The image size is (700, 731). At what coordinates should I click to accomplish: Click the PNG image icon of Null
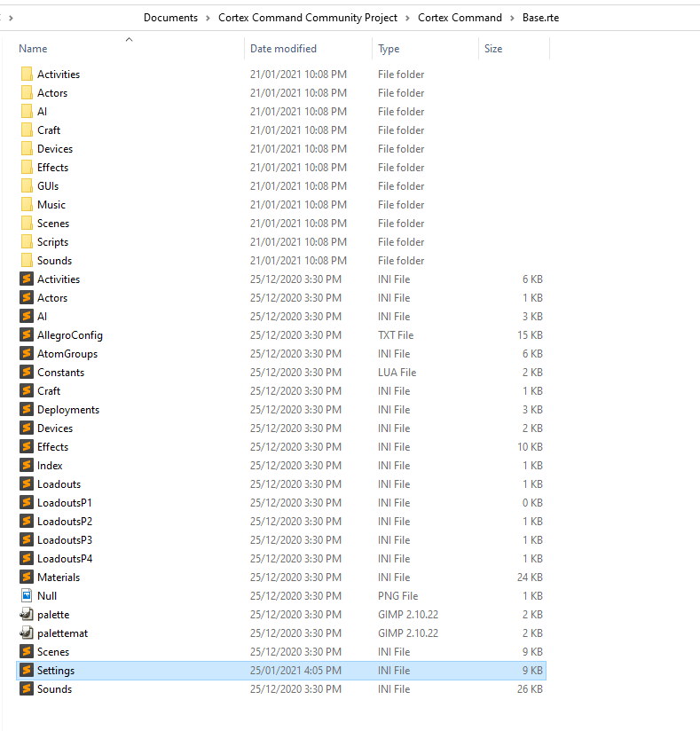pos(27,595)
